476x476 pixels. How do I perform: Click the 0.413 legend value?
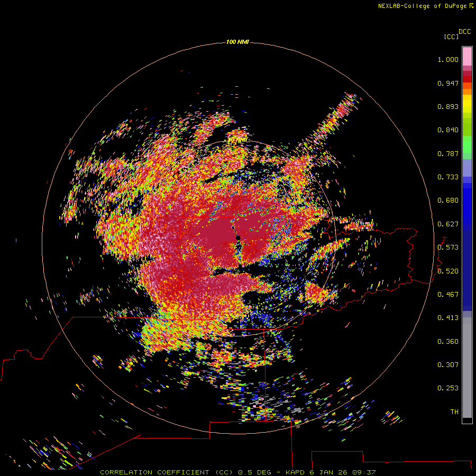pyautogui.click(x=448, y=318)
